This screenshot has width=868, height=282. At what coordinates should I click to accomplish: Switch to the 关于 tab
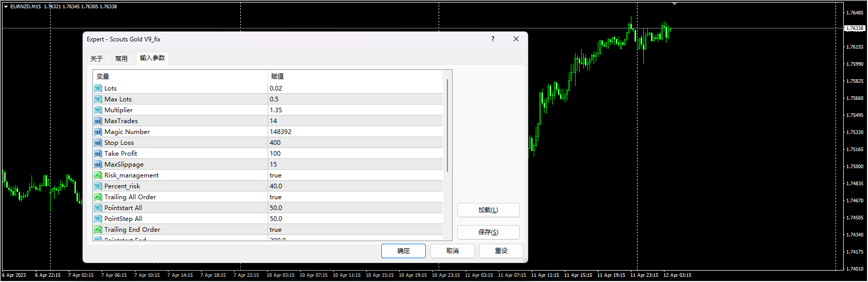pyautogui.click(x=97, y=58)
